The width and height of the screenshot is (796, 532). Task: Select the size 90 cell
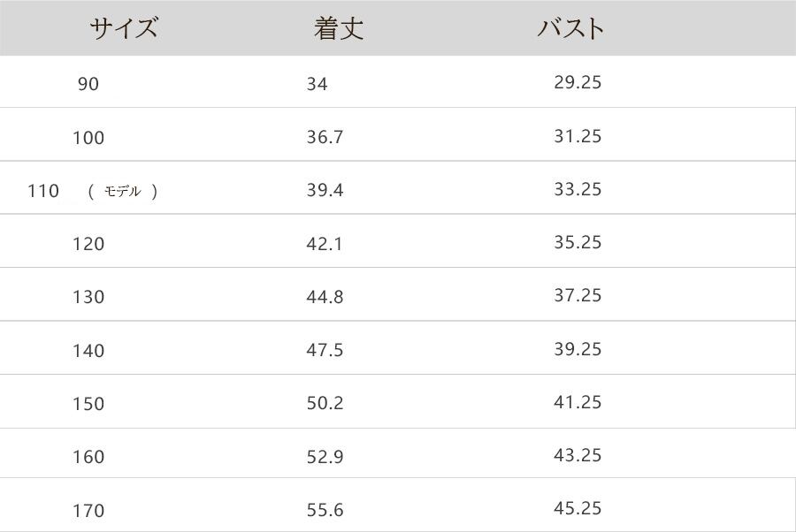[x=88, y=84]
